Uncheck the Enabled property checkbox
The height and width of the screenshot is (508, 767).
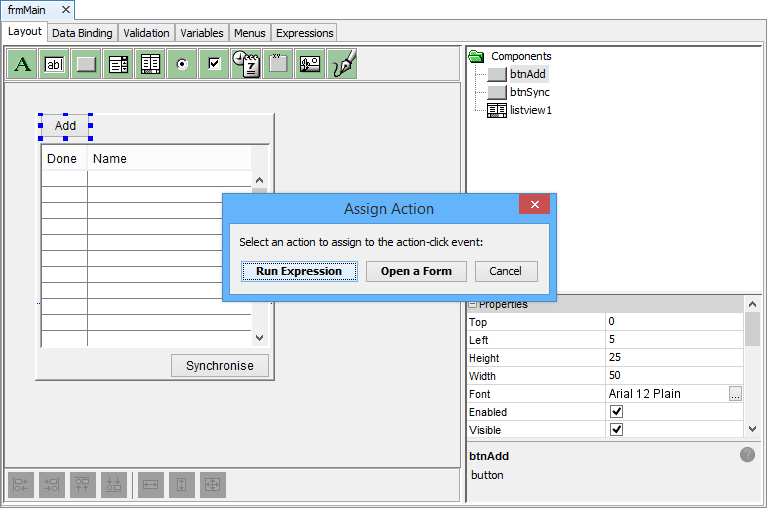point(617,412)
